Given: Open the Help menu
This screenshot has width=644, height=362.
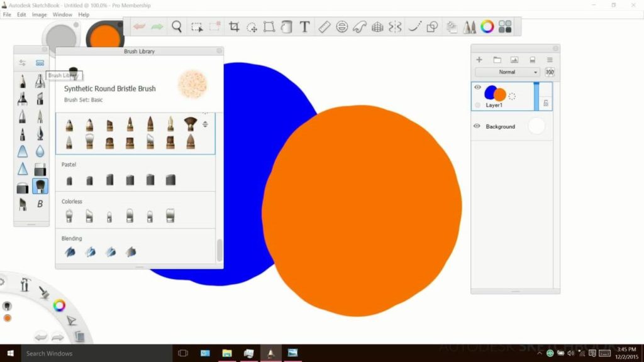Looking at the screenshot, I should pyautogui.click(x=84, y=14).
